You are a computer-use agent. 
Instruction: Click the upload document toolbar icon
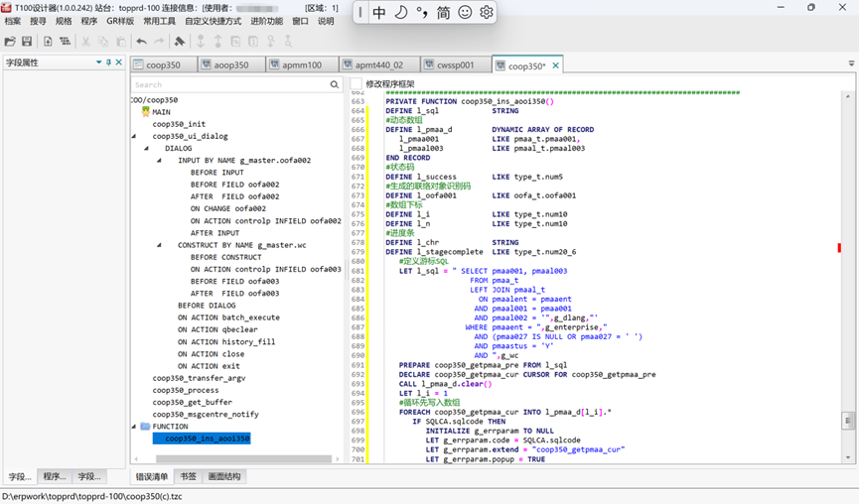tap(49, 42)
